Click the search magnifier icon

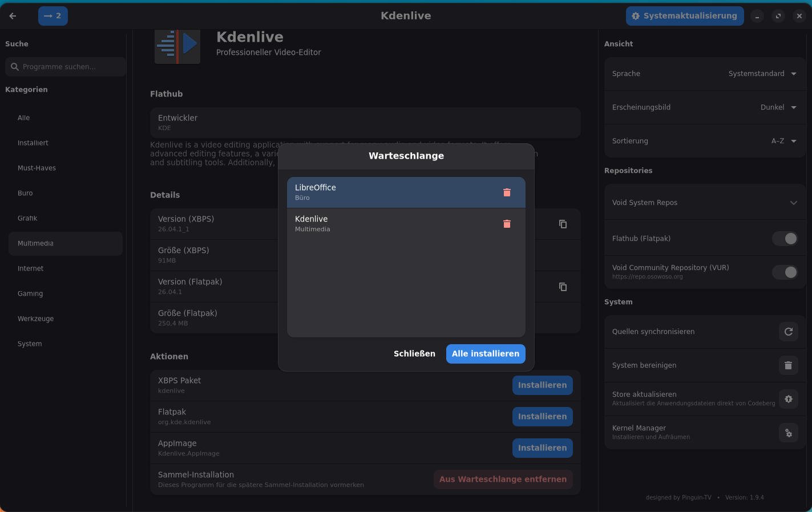[x=15, y=67]
